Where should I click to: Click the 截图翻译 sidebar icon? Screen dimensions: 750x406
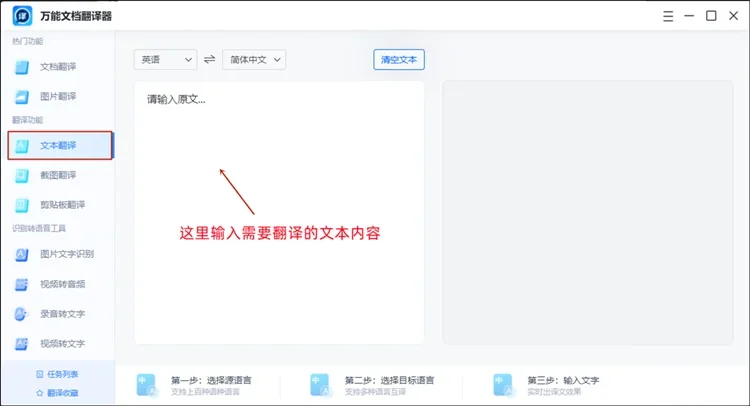pos(22,176)
